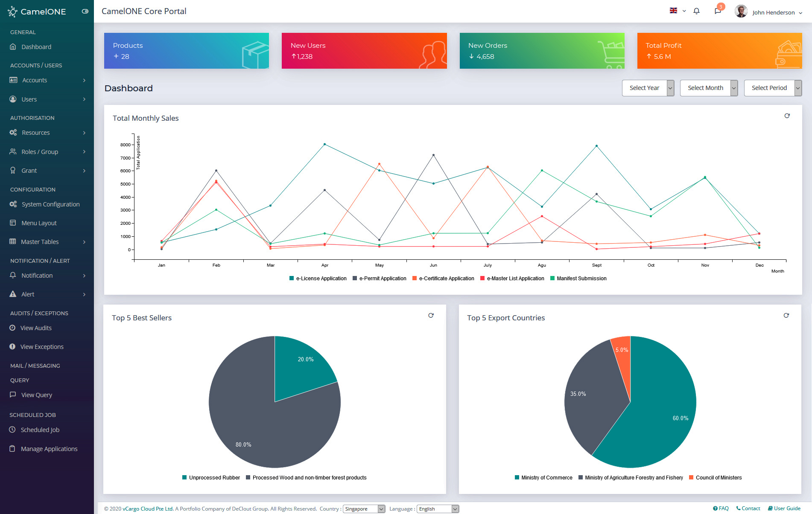Toggle the sidebar collapse switch
This screenshot has height=514, width=812.
[85, 12]
